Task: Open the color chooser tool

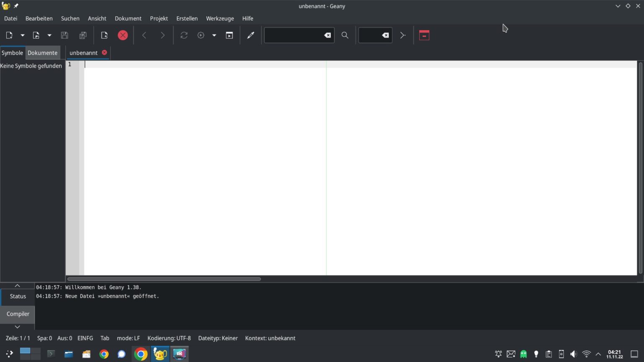Action: click(250, 35)
